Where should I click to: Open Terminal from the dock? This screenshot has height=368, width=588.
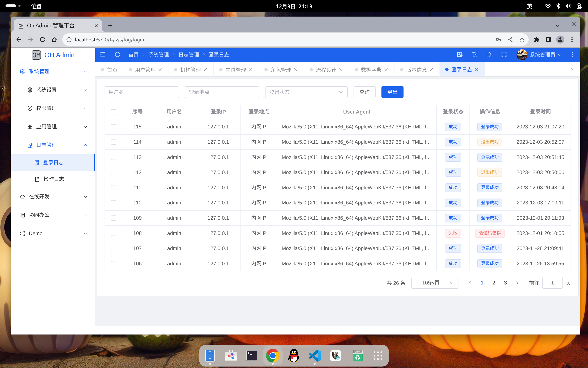(252, 356)
